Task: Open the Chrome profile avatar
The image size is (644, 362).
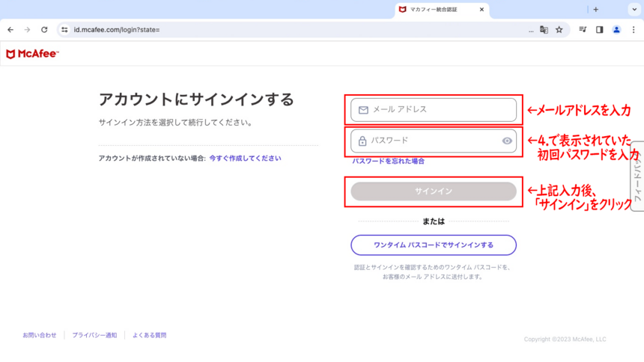Action: (x=616, y=30)
